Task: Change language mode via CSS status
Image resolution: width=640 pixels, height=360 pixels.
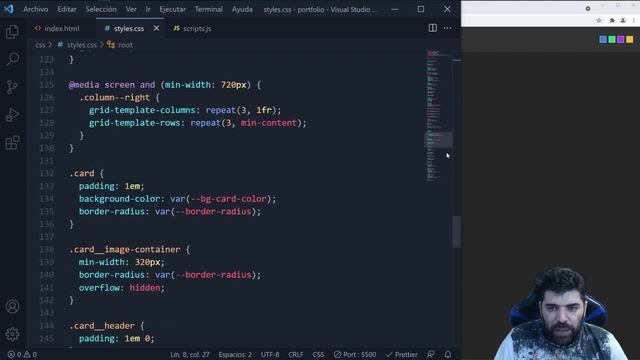Action: tap(318, 354)
